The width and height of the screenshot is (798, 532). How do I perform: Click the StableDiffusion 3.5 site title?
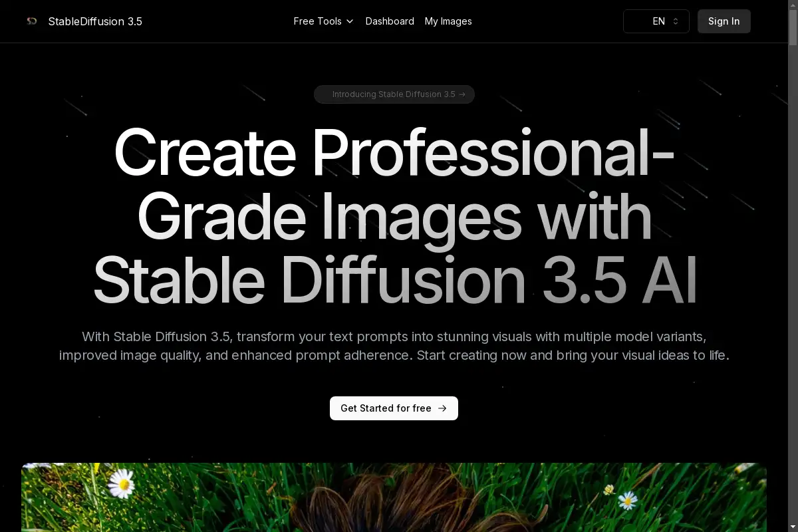coord(95,21)
